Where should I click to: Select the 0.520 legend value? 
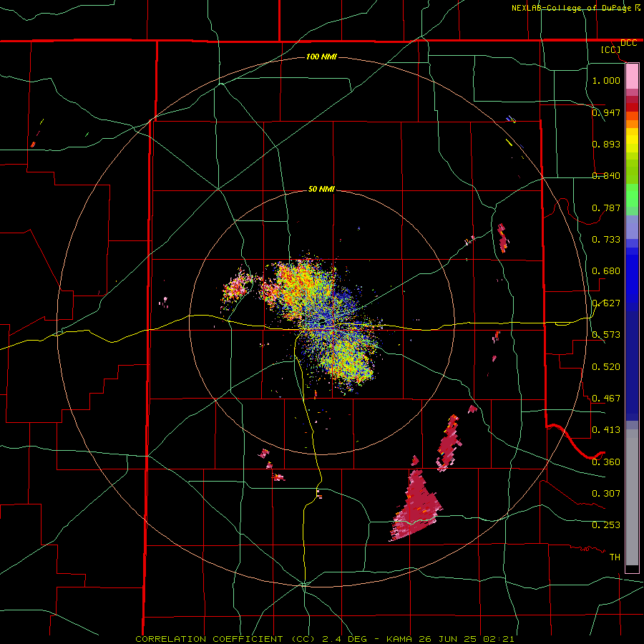pyautogui.click(x=606, y=367)
